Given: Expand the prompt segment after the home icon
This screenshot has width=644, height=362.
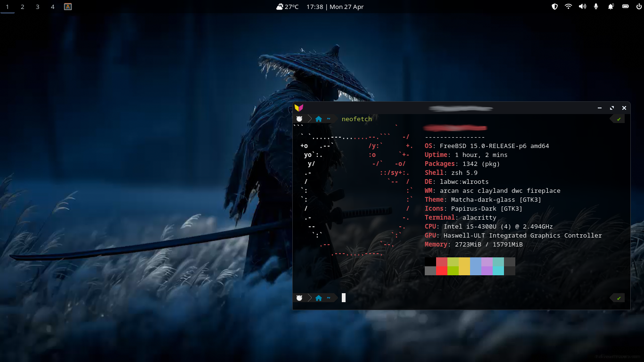Looking at the screenshot, I should [x=329, y=119].
